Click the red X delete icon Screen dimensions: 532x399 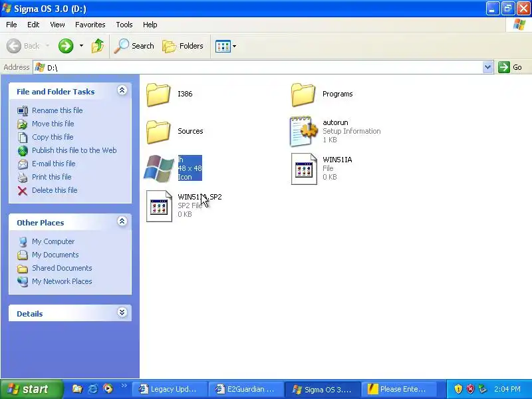[x=23, y=191]
